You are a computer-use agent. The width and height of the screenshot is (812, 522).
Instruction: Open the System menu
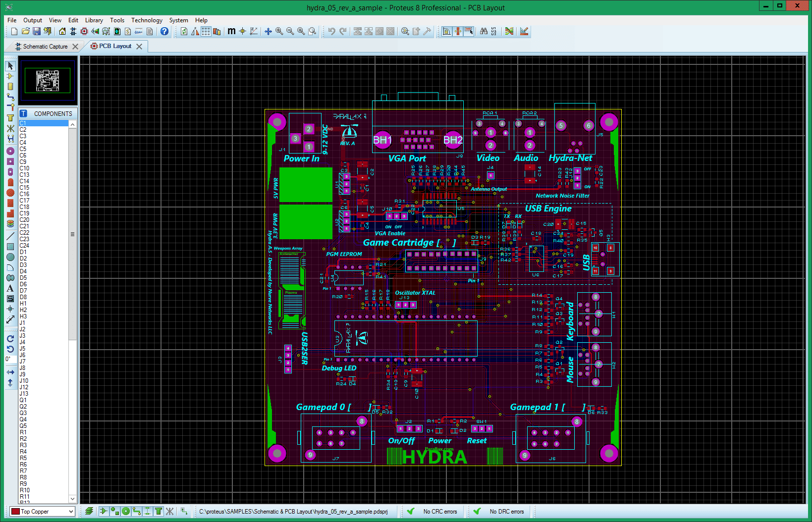point(178,20)
